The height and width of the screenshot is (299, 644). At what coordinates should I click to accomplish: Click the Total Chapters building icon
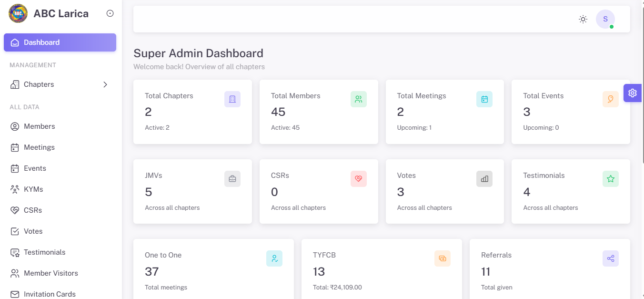[x=232, y=99]
